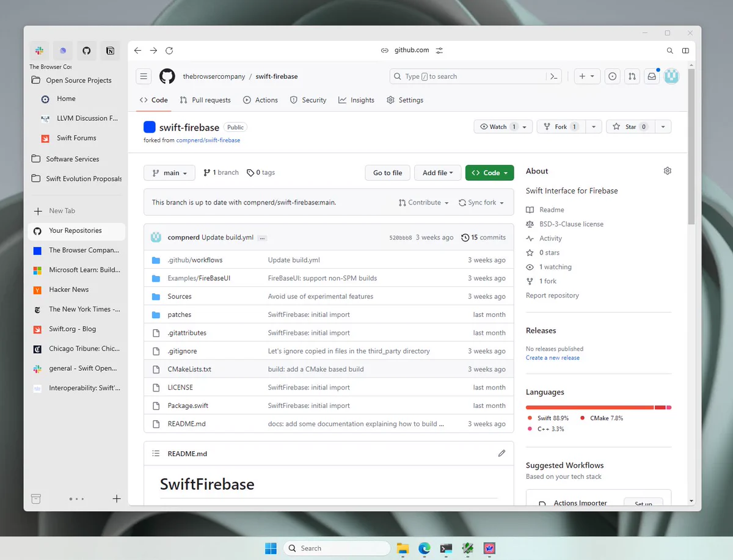Open the notifications inbox icon
Screen dimensions: 733x560
[652, 76]
